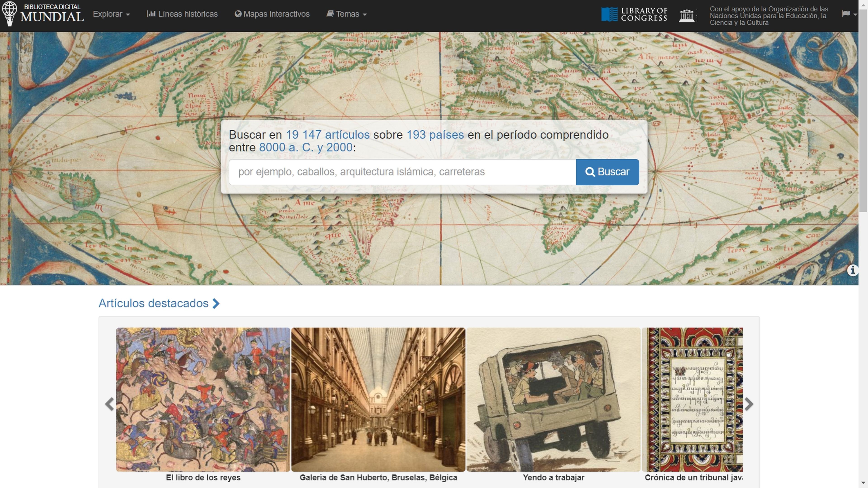Open Artículos destacados heading link
The width and height of the screenshot is (868, 488).
click(x=159, y=303)
